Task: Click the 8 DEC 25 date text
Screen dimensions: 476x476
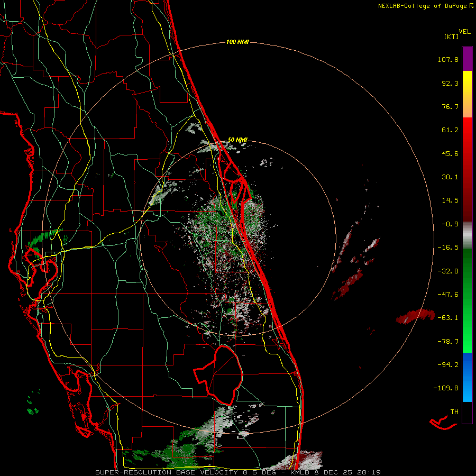Action: [334, 472]
